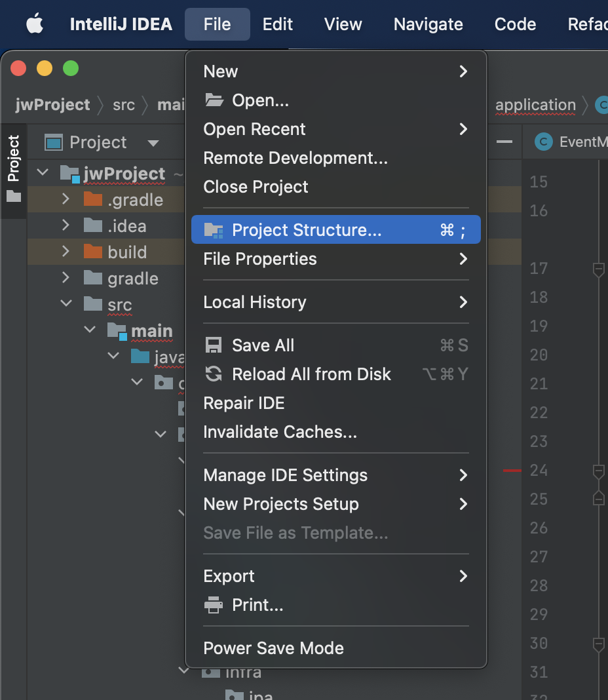Screen dimensions: 608x700
Task: Collapse the java folder
Action: click(x=113, y=356)
